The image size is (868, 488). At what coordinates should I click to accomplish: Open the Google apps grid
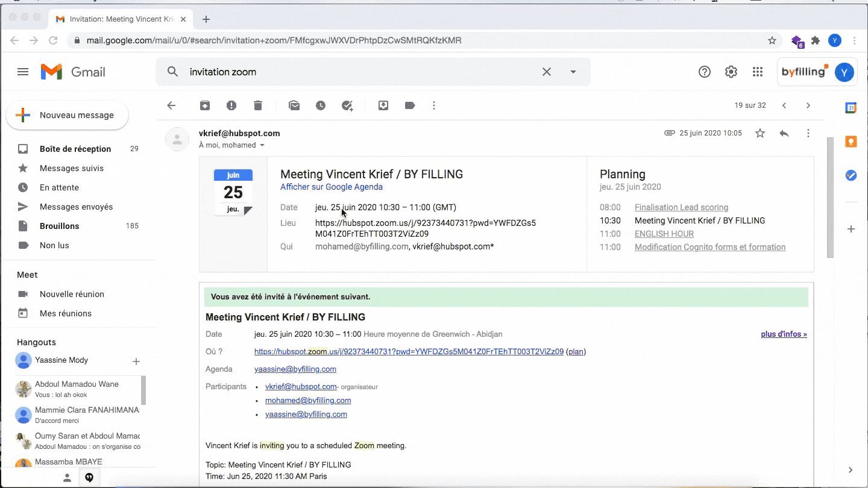click(x=758, y=72)
